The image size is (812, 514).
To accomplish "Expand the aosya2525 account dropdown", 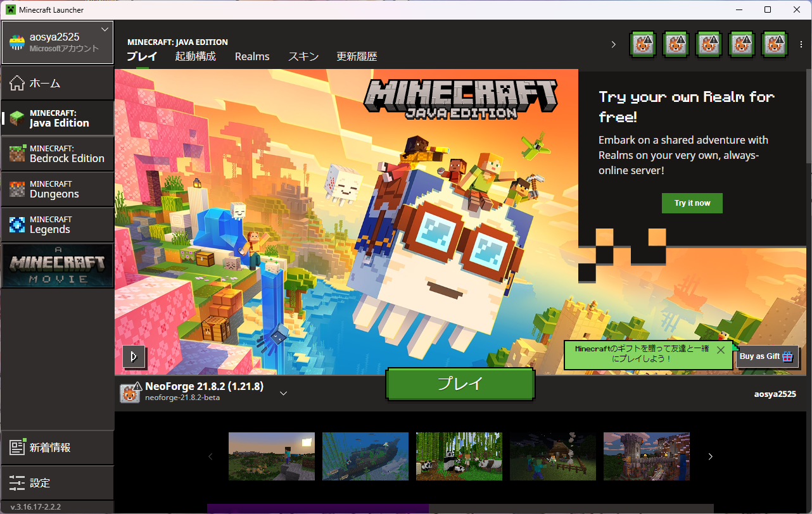I will (x=105, y=30).
